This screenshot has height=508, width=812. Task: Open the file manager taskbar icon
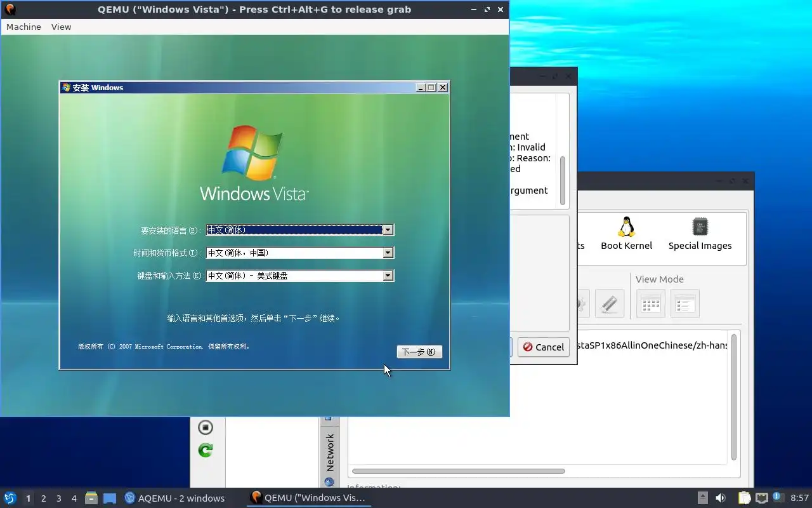(91, 498)
